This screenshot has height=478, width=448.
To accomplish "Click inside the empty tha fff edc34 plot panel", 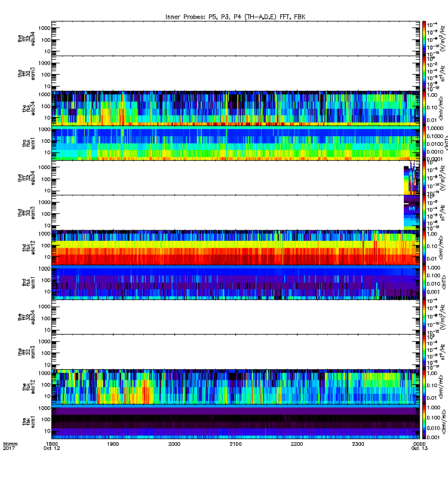I will [x=235, y=38].
